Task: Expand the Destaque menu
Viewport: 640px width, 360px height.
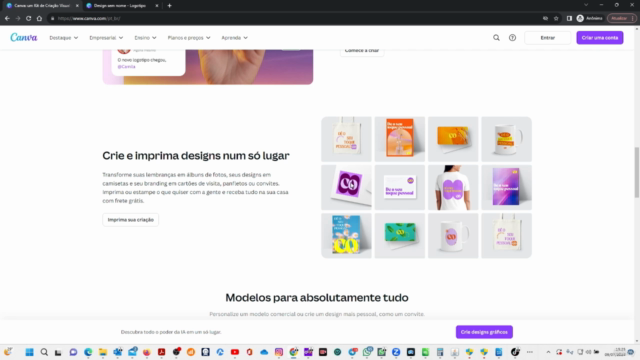Action: coord(64,38)
